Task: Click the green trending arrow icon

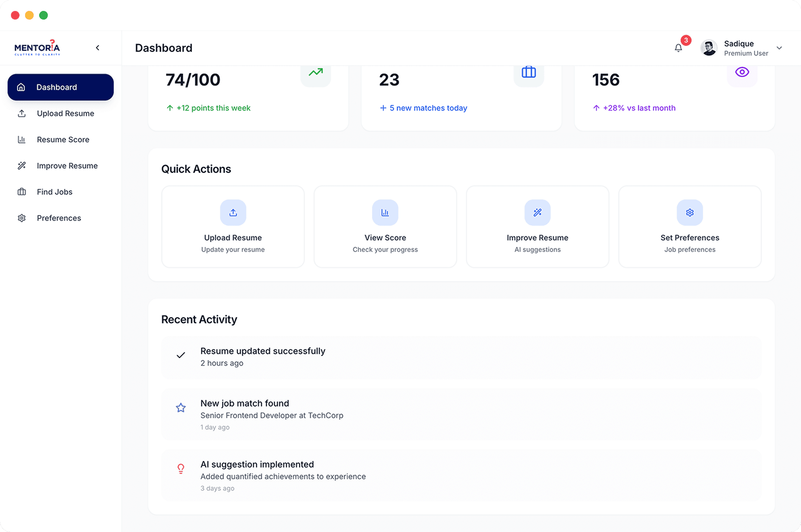Action: 316,72
